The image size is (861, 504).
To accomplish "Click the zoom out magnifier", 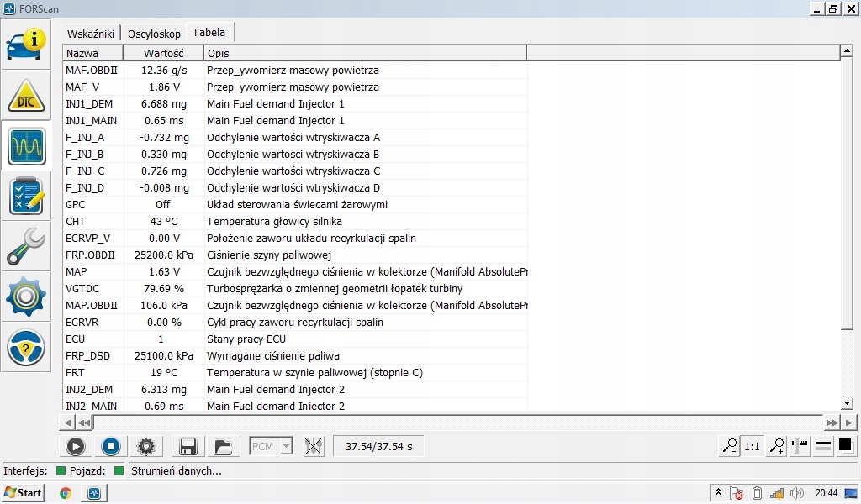I will click(x=730, y=446).
